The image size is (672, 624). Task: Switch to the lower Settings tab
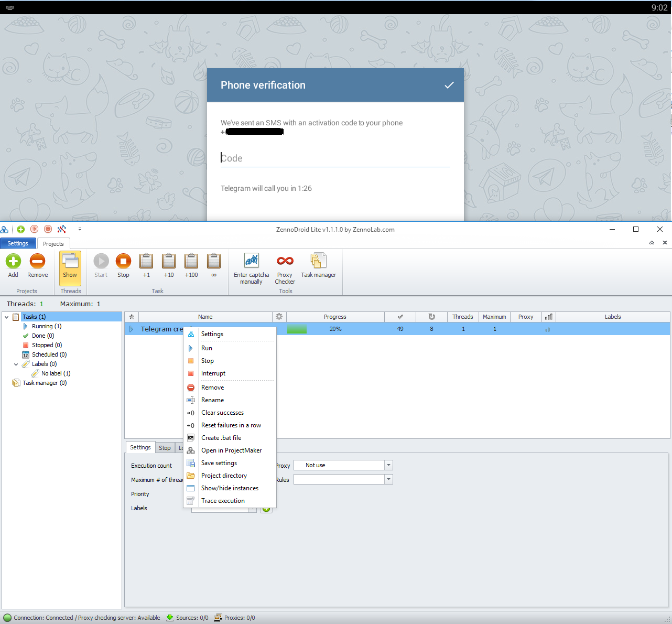[140, 447]
